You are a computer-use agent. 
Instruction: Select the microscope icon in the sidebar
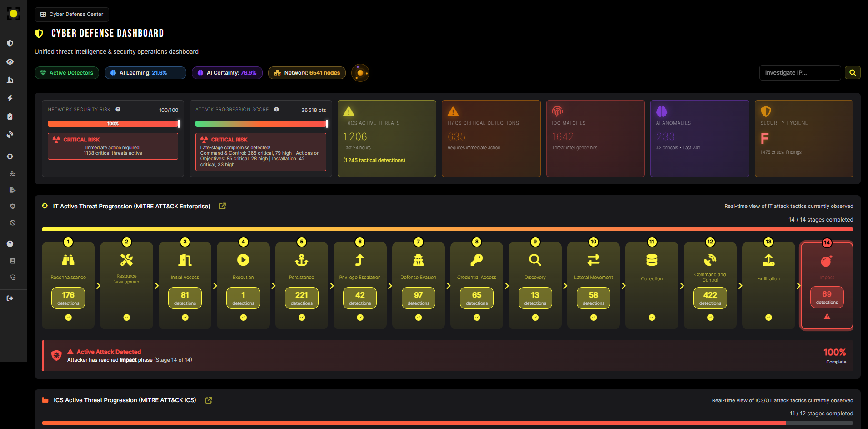pyautogui.click(x=10, y=80)
